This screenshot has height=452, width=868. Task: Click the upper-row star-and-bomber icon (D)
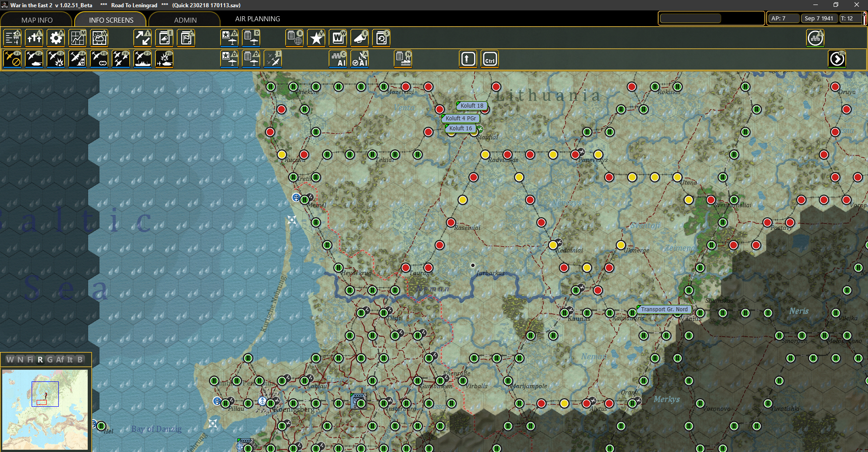pos(230,38)
